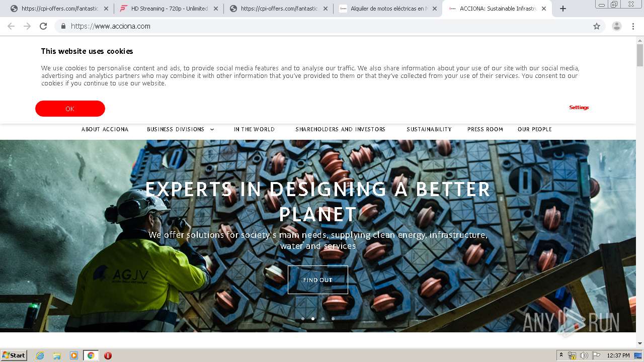Select the first carousel dot

pyautogui.click(x=303, y=318)
